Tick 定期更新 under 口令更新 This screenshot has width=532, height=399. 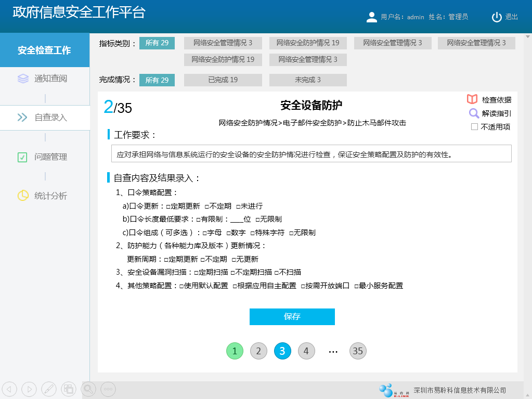coord(168,207)
